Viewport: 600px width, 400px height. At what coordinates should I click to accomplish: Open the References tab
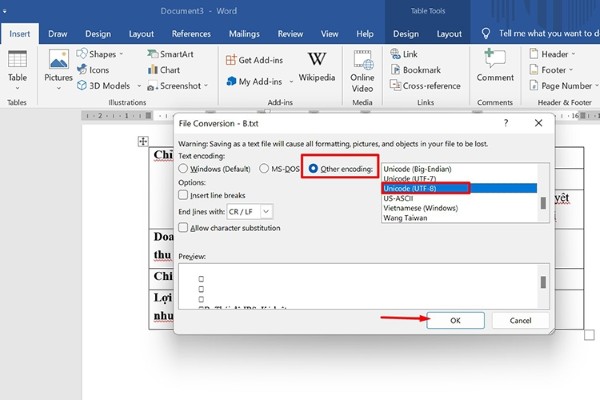(191, 34)
